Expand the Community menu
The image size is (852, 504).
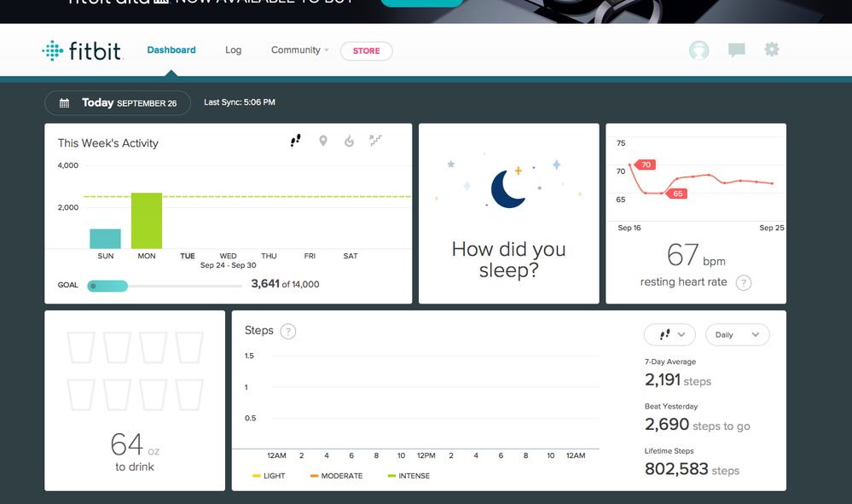tap(299, 50)
